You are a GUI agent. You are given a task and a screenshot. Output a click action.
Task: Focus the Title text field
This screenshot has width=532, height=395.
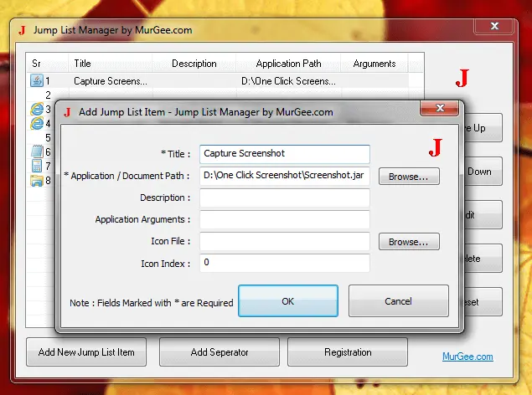pos(285,155)
